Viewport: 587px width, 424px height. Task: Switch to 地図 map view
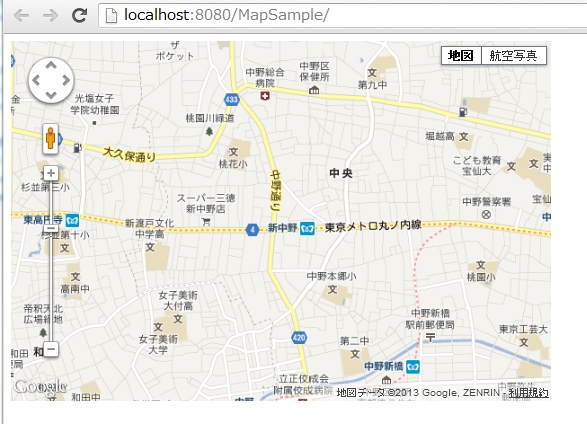pos(461,56)
